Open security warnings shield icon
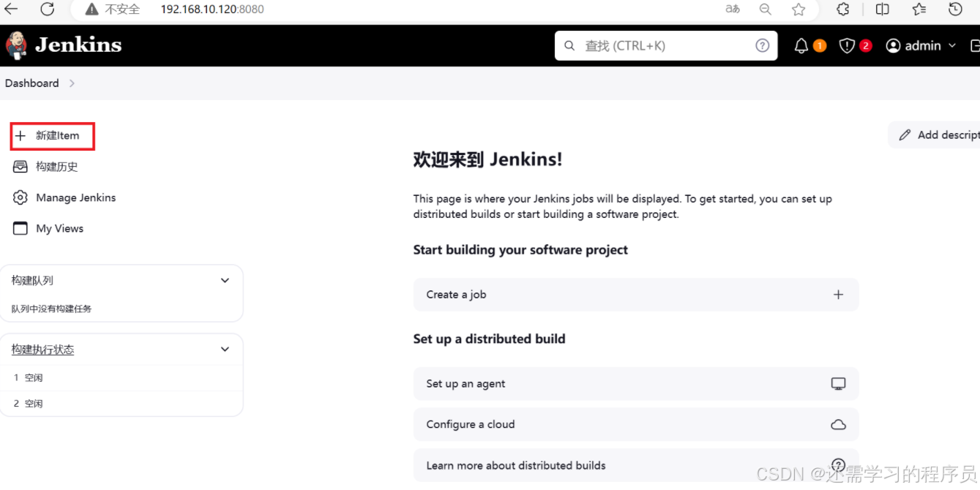Image resolution: width=980 pixels, height=490 pixels. tap(847, 46)
